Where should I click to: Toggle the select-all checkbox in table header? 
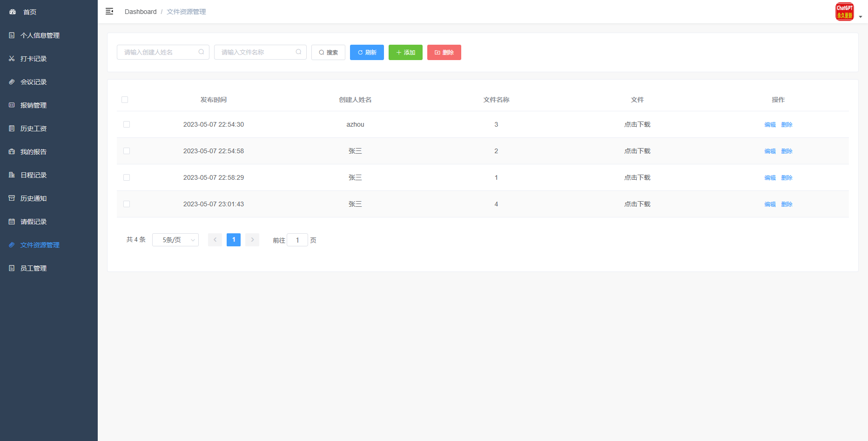(125, 100)
